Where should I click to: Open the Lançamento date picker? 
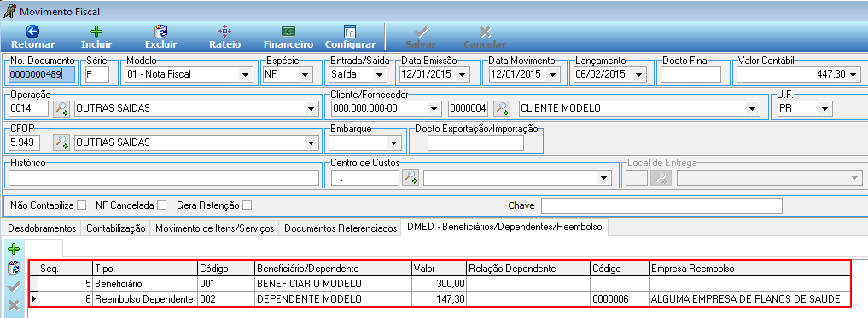pyautogui.click(x=638, y=75)
